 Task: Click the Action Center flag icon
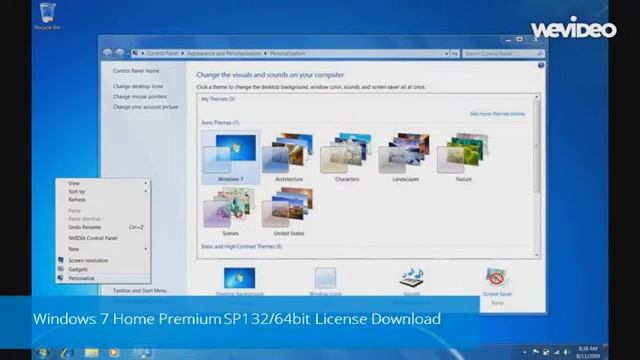click(536, 352)
